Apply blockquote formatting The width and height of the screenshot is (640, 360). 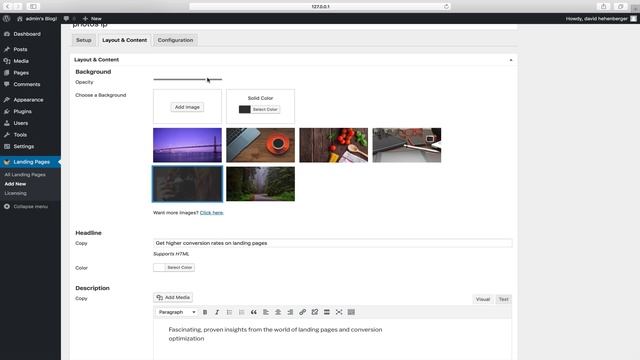[253, 312]
